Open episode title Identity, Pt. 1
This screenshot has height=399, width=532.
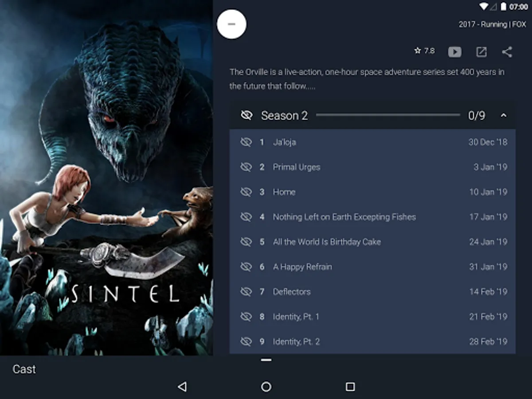[296, 317]
